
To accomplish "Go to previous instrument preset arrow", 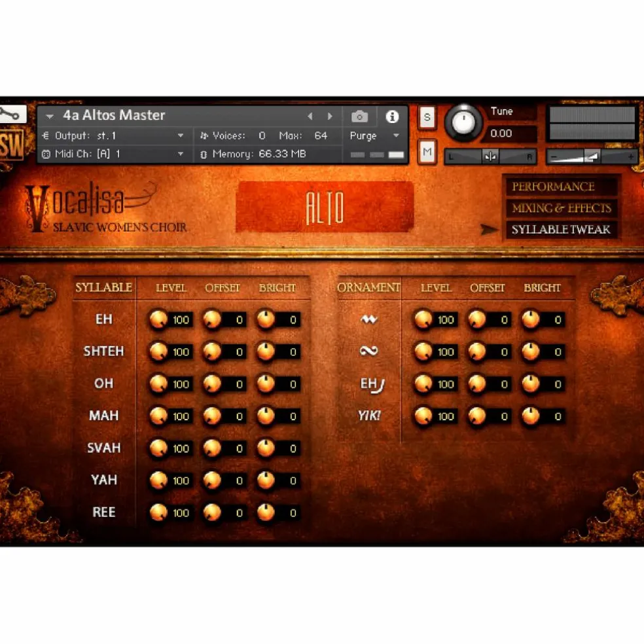I will [x=310, y=116].
